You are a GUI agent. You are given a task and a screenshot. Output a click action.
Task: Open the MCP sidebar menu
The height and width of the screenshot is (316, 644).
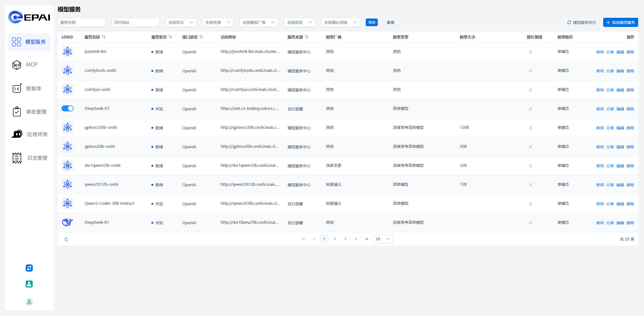pos(29,65)
